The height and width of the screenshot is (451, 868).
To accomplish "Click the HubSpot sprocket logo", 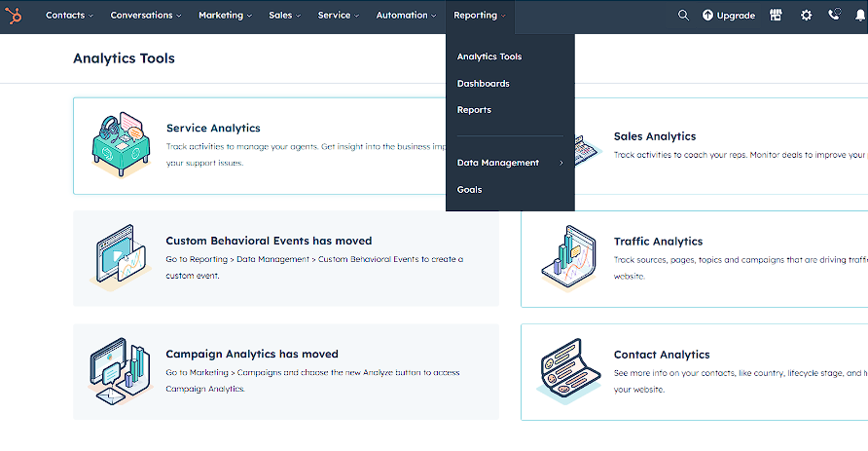I will click(x=14, y=16).
